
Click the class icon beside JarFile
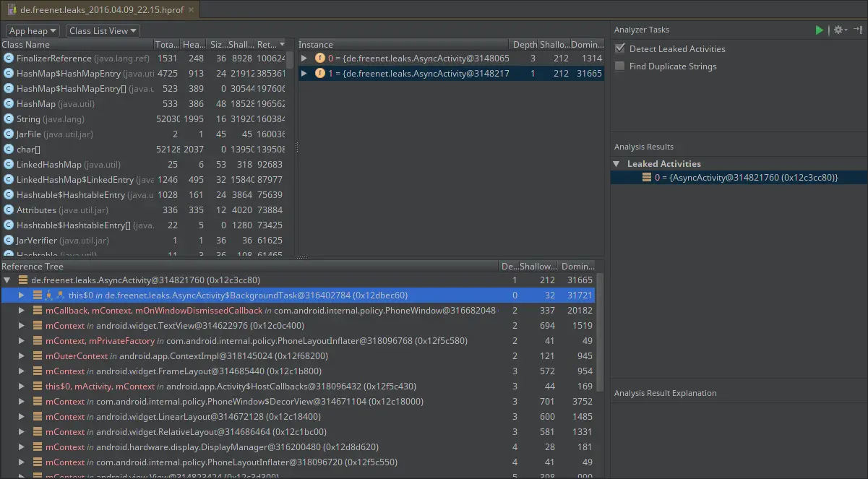coord(9,134)
